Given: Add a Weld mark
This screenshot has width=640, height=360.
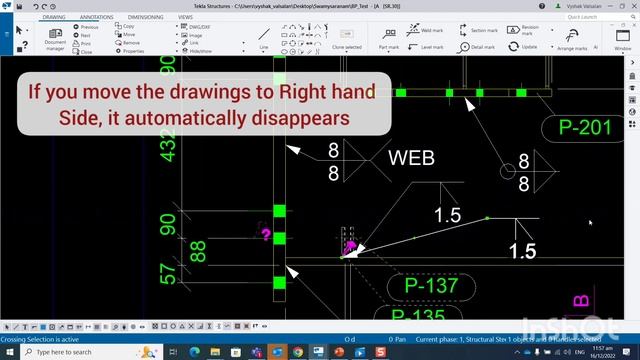Looking at the screenshot, I should [425, 30].
